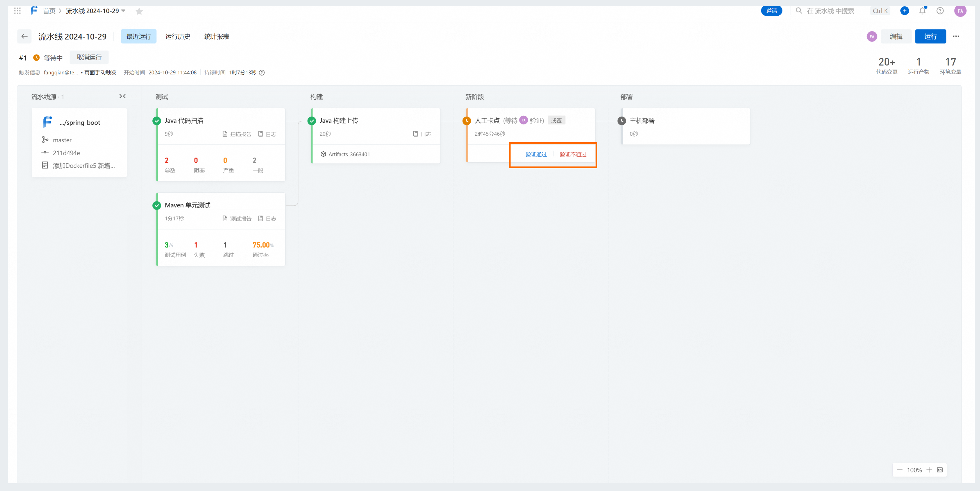This screenshot has height=491, width=980.
Task: Click the 验证通过 approval button
Action: coord(535,154)
